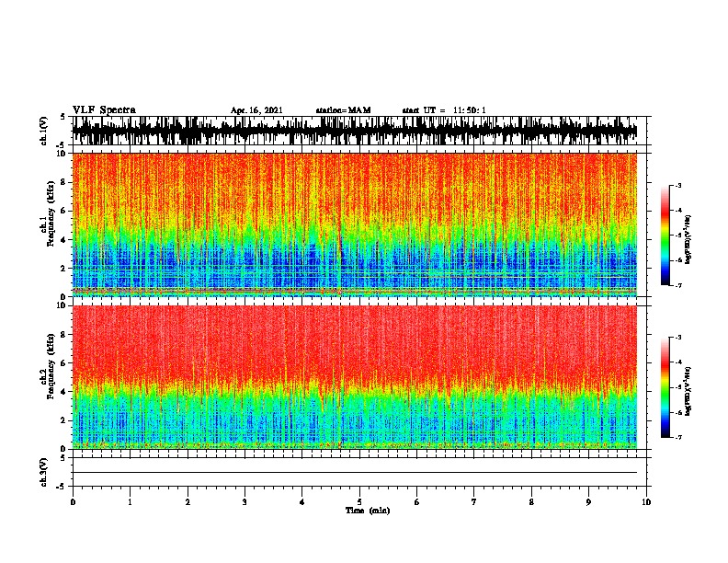This screenshot has height=563, width=728.
Task: Click the "-5" tick on the ch.3(V) axis
Action: (x=62, y=487)
